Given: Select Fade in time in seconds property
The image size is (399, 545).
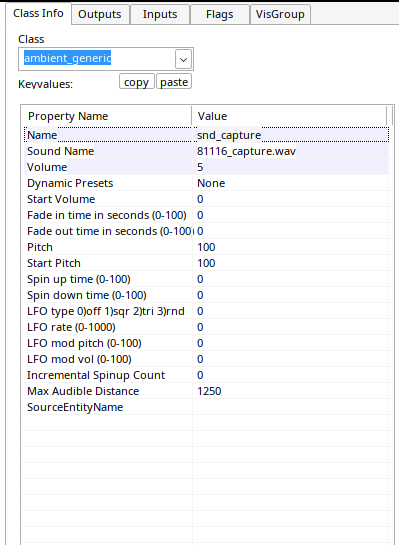Looking at the screenshot, I should (109, 215).
